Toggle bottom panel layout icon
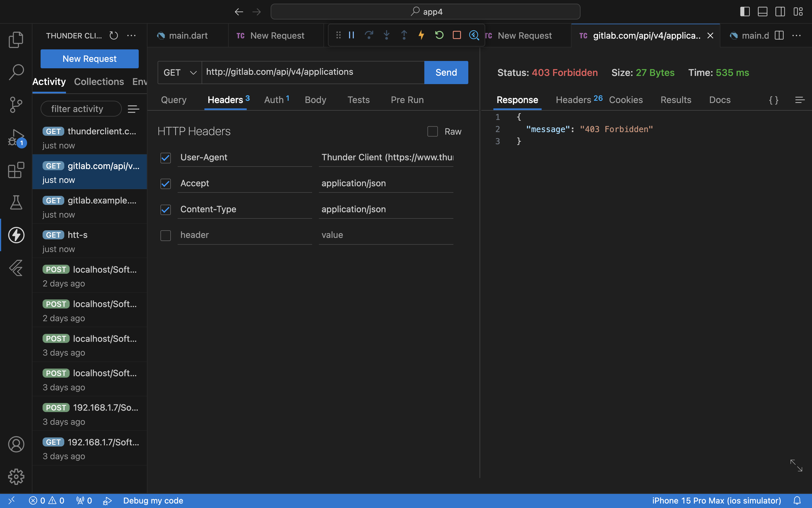 [763, 12]
